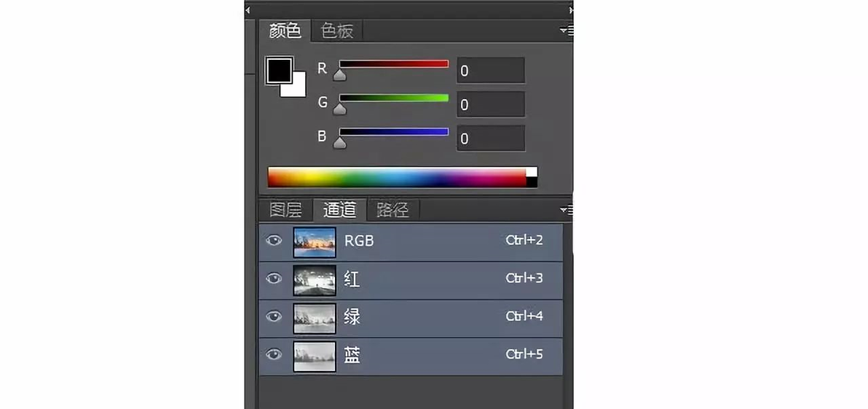Hide the 蓝 channel eye icon

coord(274,354)
